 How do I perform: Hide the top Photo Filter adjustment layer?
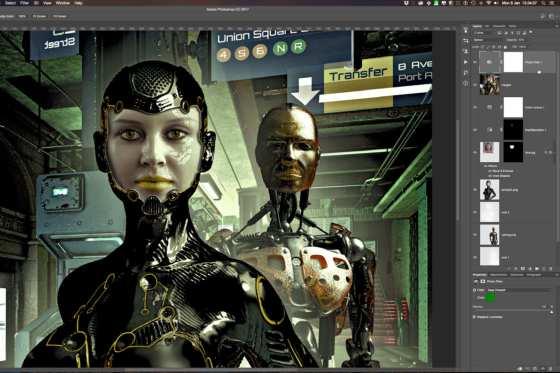[x=475, y=62]
